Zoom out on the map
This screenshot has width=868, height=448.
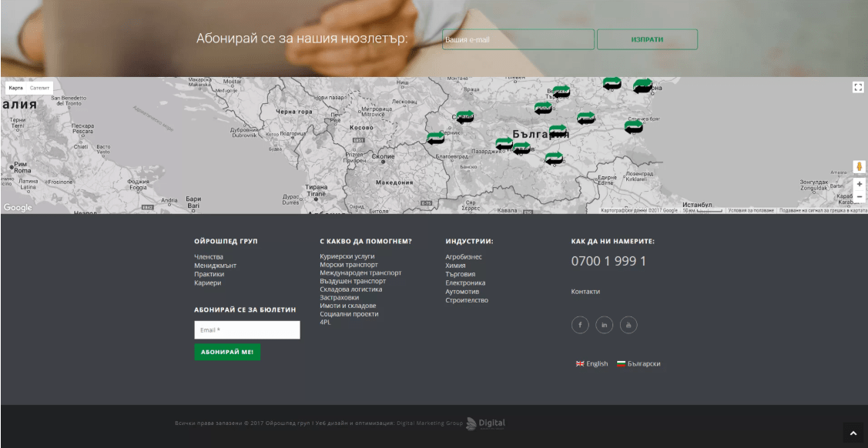pyautogui.click(x=859, y=196)
